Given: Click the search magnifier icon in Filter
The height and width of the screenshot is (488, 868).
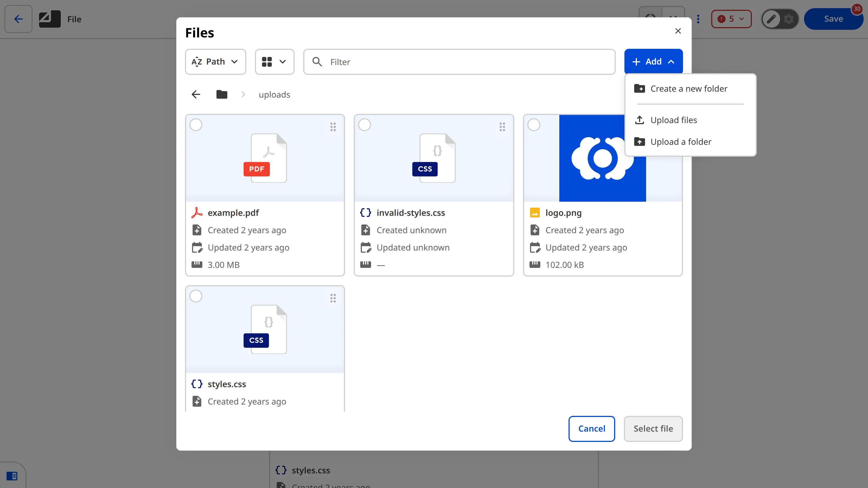Looking at the screenshot, I should [x=317, y=62].
